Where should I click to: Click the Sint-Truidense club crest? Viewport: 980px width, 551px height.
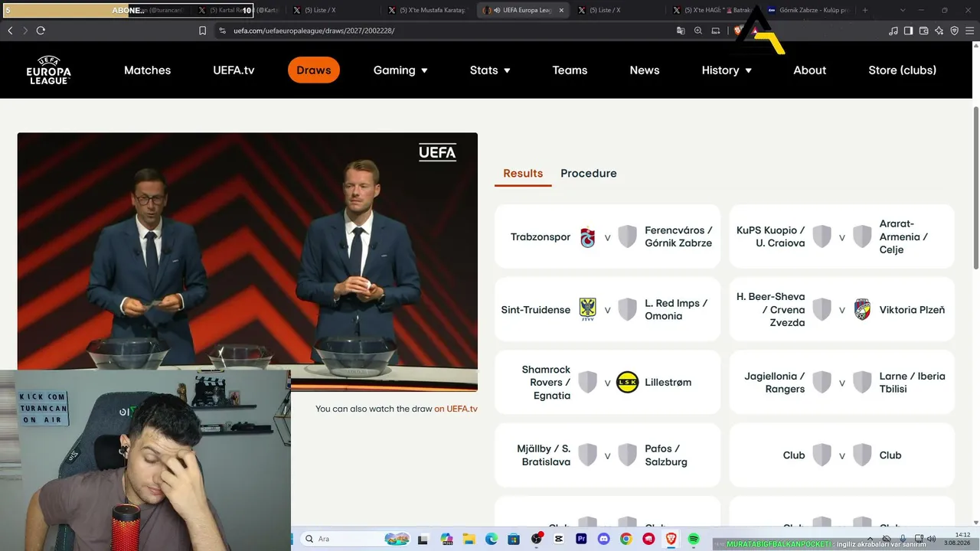click(x=588, y=310)
